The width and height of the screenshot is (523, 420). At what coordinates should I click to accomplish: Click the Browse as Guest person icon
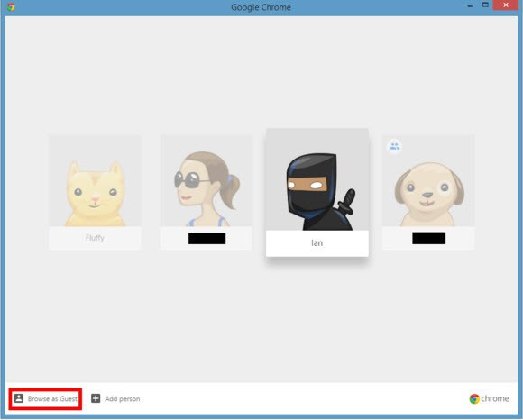pos(19,398)
